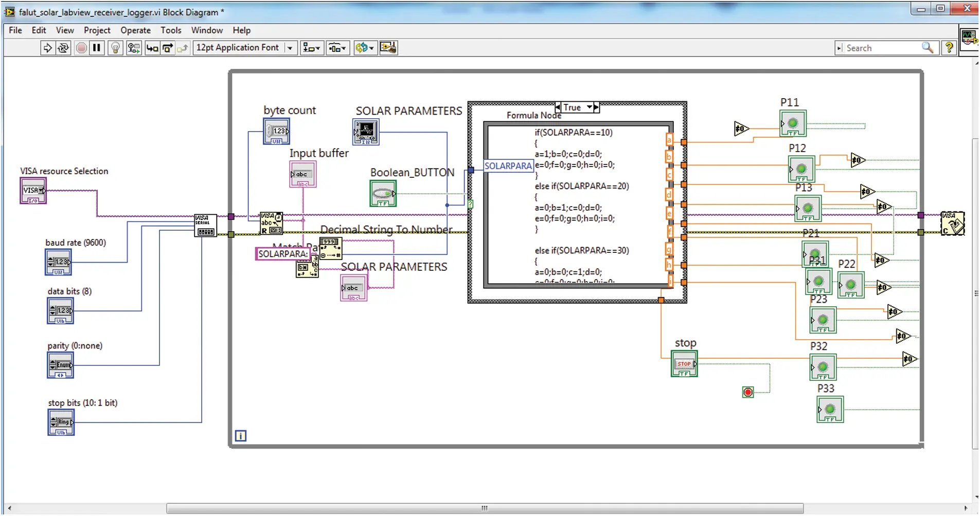Open the Project menu
Screen dimensions: 980x516
[97, 30]
